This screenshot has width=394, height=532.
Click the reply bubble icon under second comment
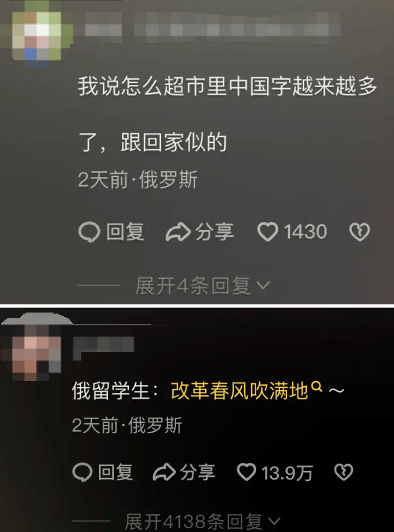tap(83, 472)
